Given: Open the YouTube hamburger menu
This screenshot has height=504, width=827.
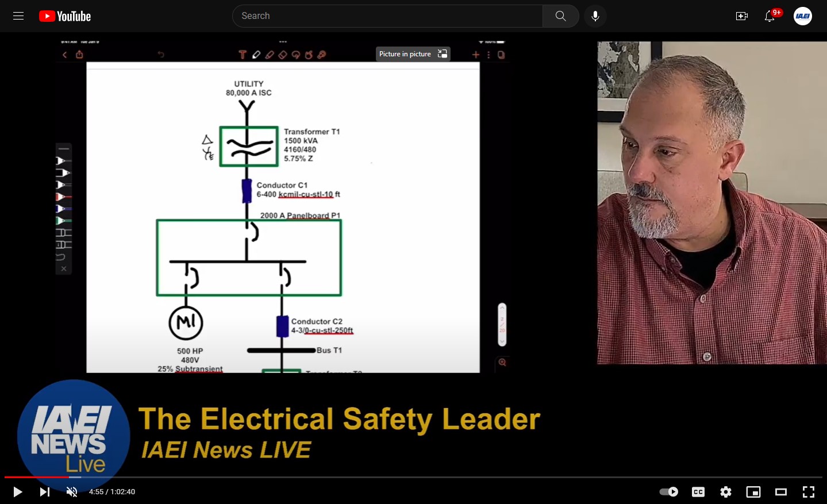Looking at the screenshot, I should (x=18, y=16).
